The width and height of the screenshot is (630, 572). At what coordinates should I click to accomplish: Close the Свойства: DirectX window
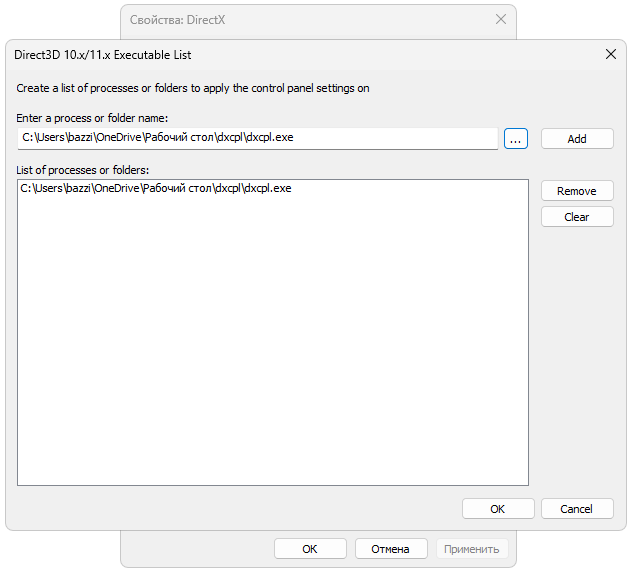pos(501,19)
